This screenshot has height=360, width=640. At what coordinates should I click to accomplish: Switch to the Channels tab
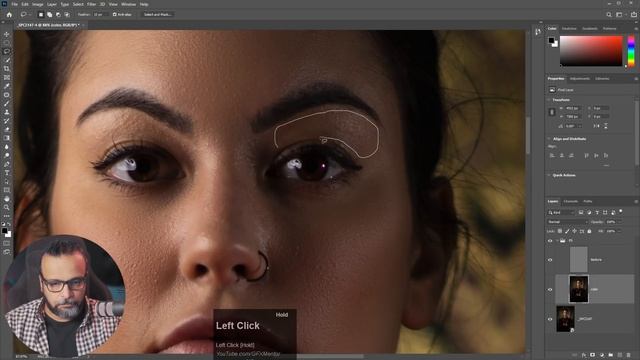[x=571, y=201]
